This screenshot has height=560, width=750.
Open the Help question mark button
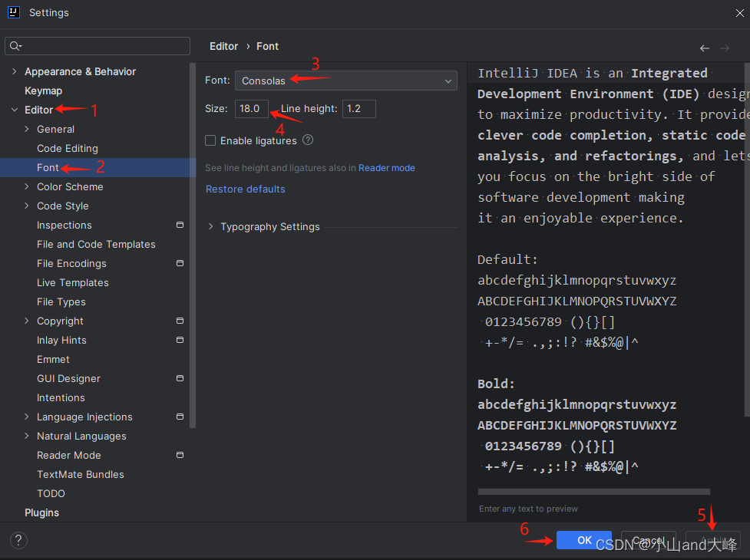(18, 540)
